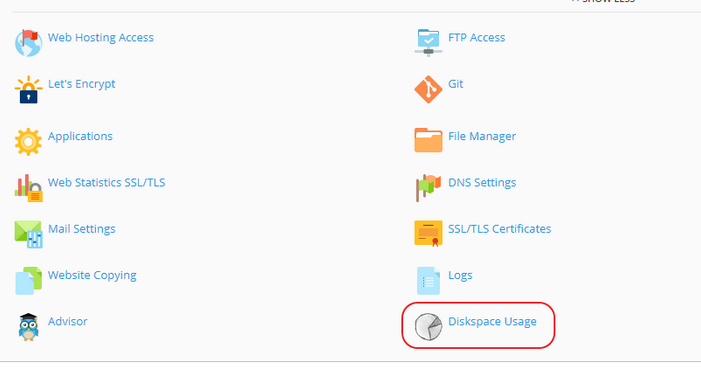Open SSL/TLS Certificates link
701x370 pixels.
[499, 229]
